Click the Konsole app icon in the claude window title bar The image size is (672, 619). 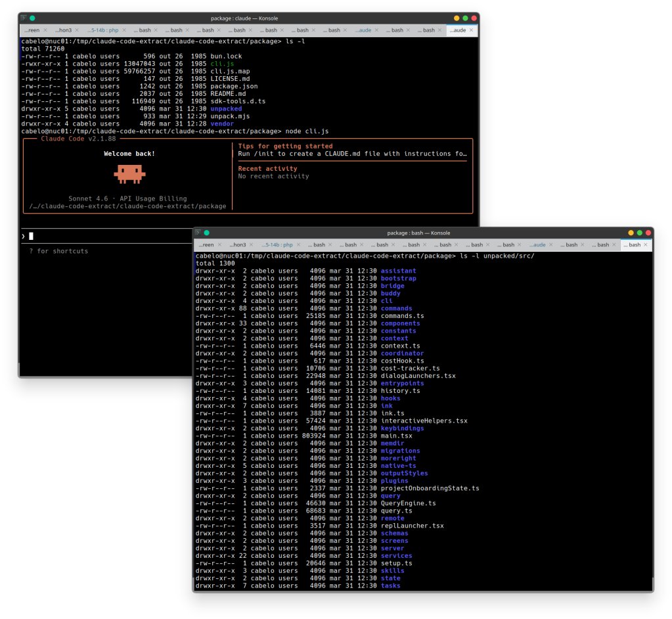tap(24, 18)
